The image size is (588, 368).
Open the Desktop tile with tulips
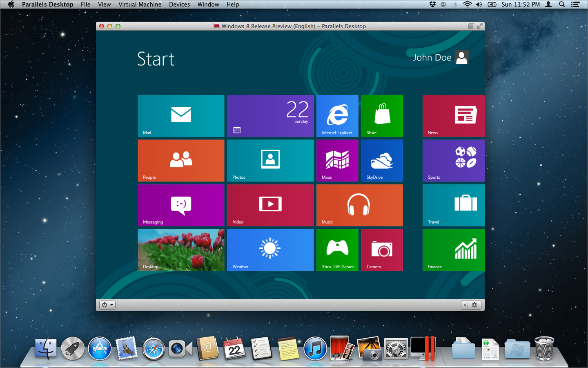pos(181,250)
